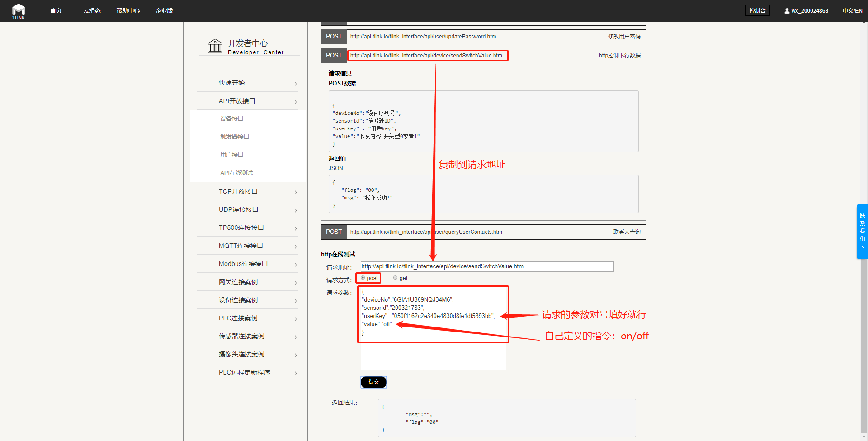Viewport: 868px width, 441px height.
Task: Go to 首页 in top navigation
Action: (x=56, y=10)
